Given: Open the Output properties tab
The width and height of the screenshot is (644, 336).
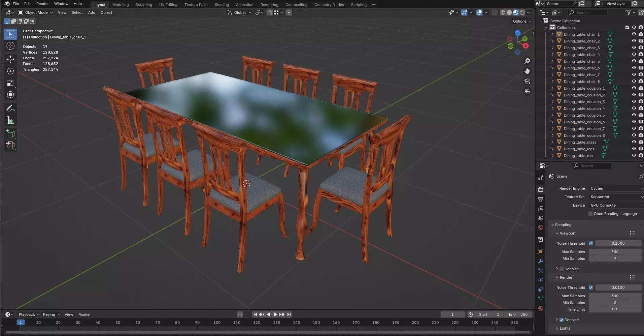Looking at the screenshot, I should [541, 199].
